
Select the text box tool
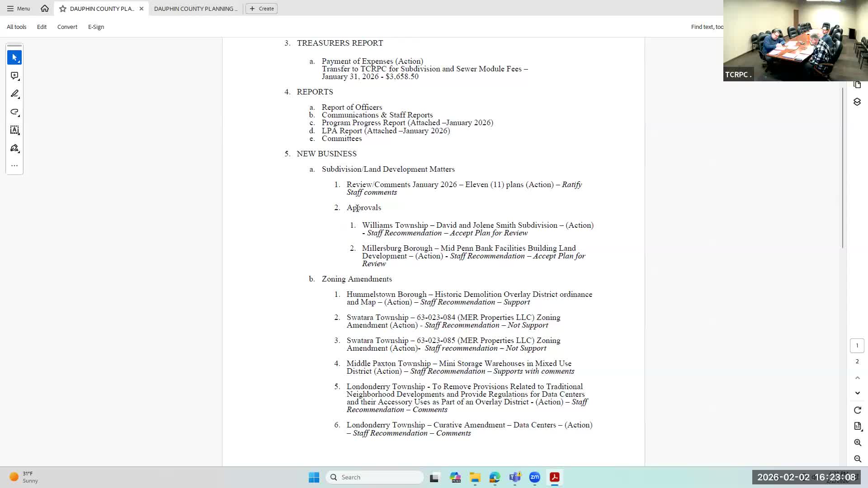(14, 130)
